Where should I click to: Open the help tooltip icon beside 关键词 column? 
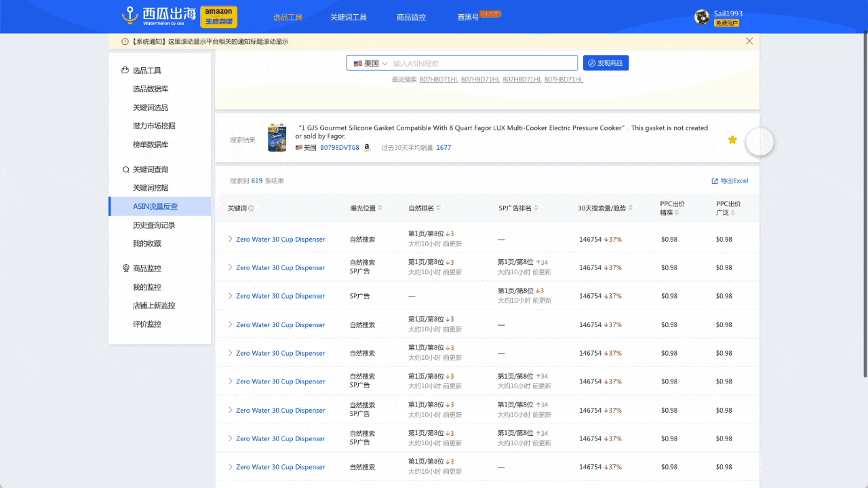pyautogui.click(x=250, y=208)
